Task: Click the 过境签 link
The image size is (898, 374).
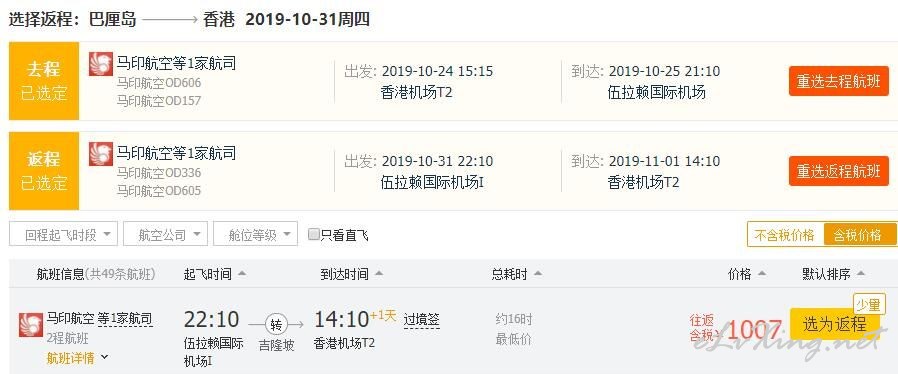Action: point(422,319)
